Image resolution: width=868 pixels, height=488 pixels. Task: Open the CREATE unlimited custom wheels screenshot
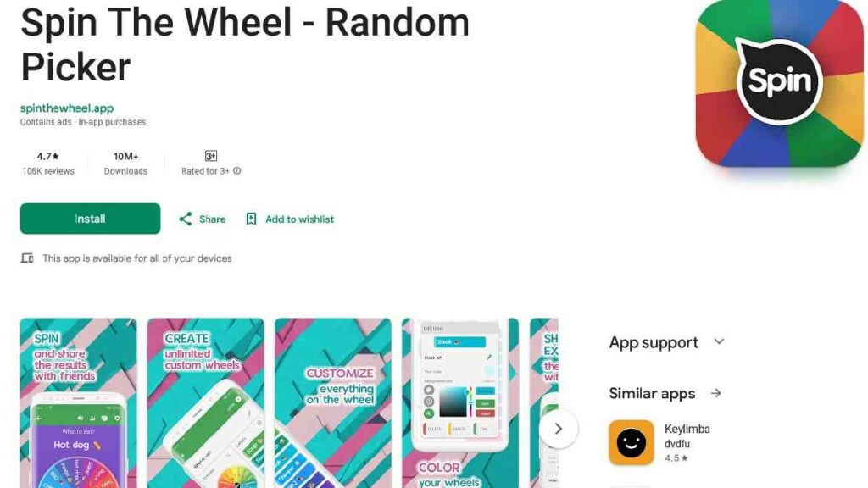point(206,402)
